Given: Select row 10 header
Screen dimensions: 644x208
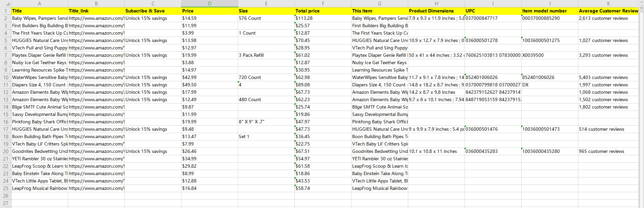Looking at the screenshot, I should [6, 78].
